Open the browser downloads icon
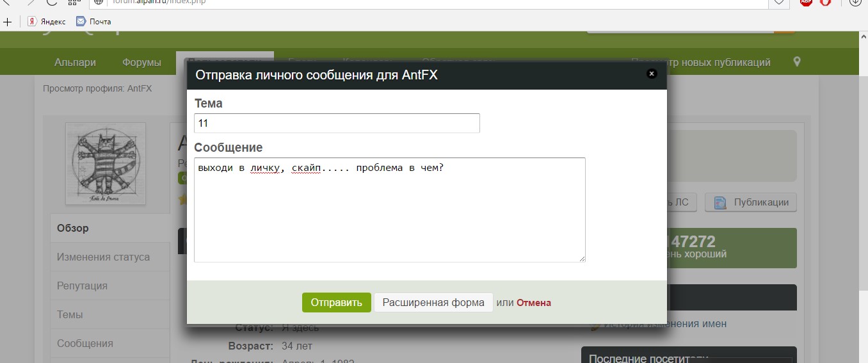868x363 pixels. pyautogui.click(x=855, y=2)
